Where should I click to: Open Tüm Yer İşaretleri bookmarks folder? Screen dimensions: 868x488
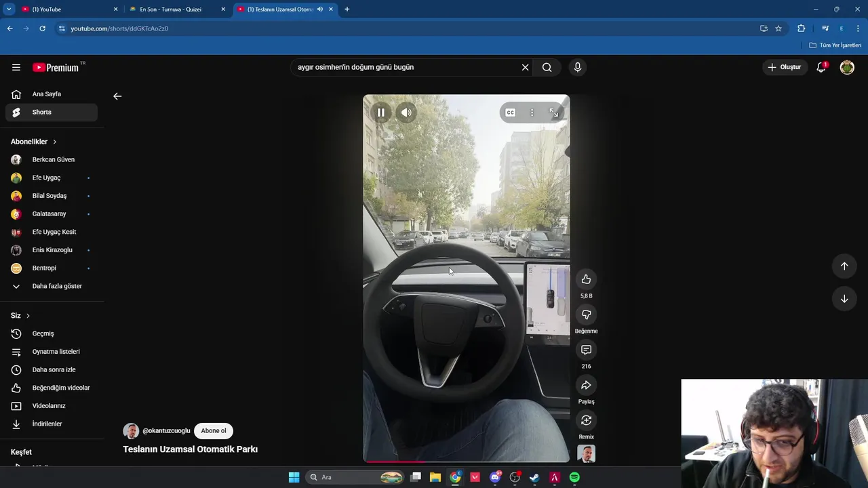click(835, 45)
